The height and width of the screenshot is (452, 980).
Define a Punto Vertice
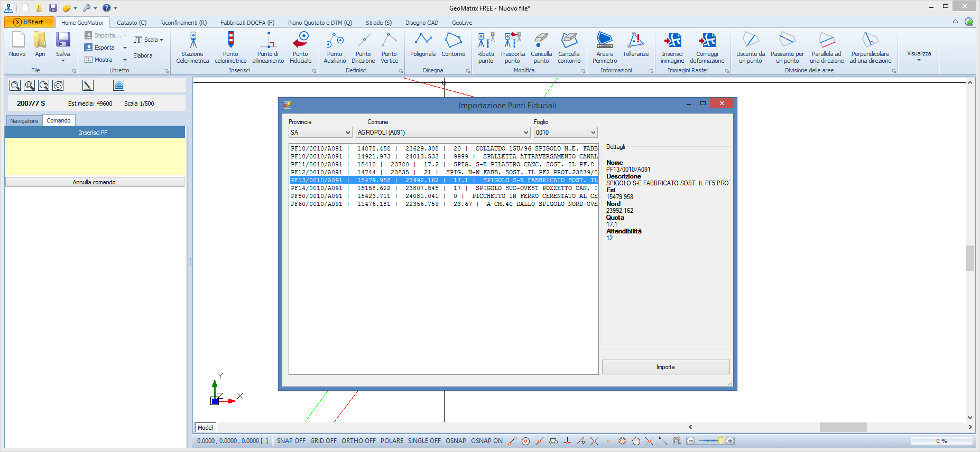pyautogui.click(x=390, y=48)
